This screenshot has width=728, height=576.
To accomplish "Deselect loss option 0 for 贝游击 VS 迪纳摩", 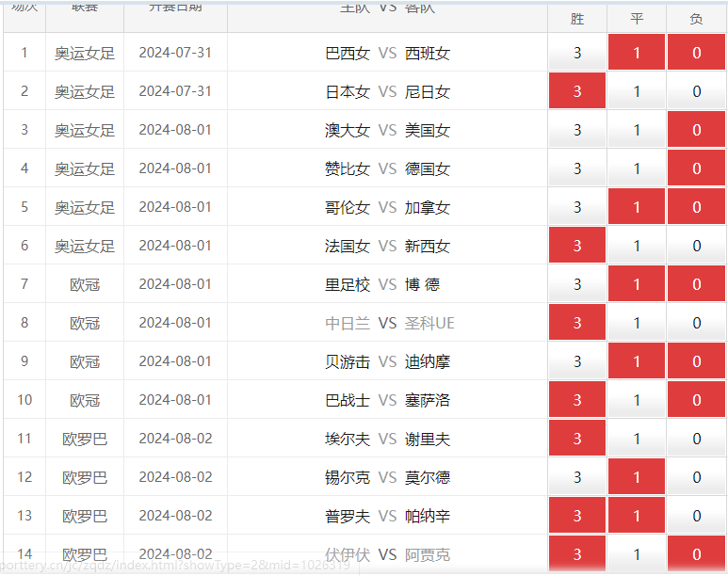I will (x=696, y=360).
